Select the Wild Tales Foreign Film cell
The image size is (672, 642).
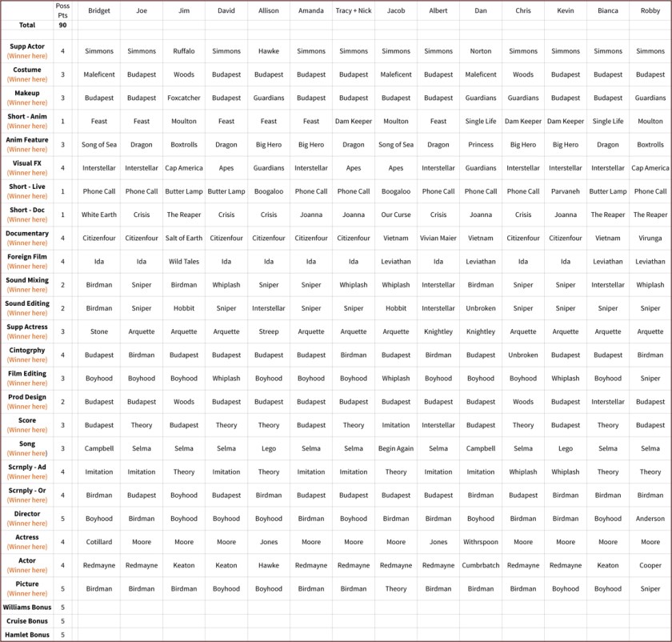pyautogui.click(x=184, y=262)
